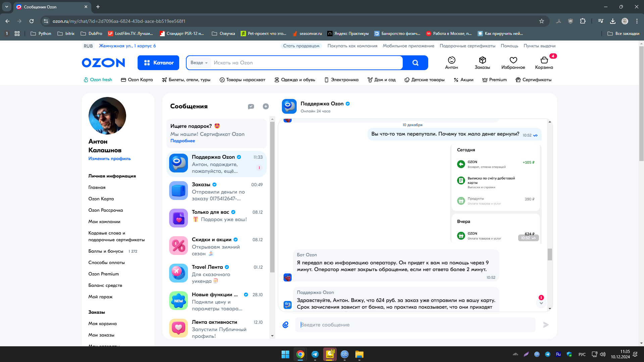Click the send message arrow
Viewport: 644px width, 362px height.
[546, 325]
